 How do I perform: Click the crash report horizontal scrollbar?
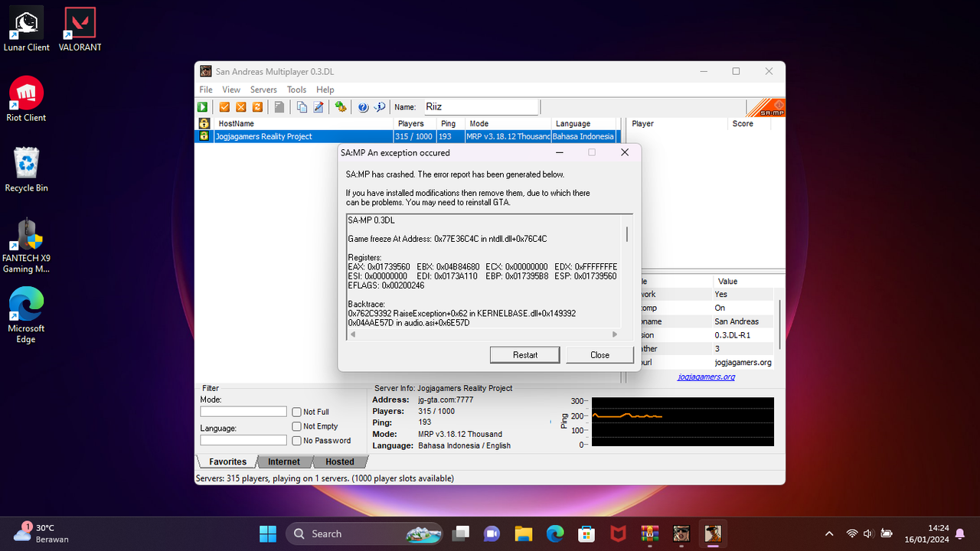(482, 334)
